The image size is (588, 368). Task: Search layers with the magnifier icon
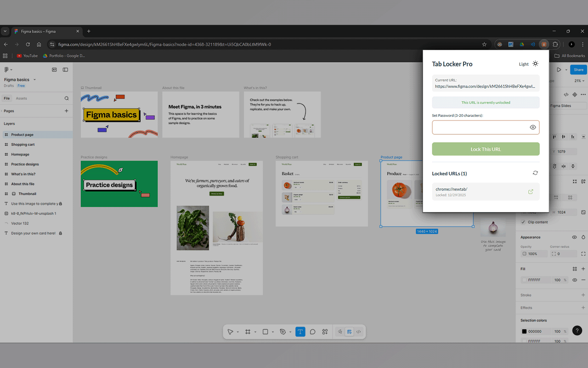[67, 98]
